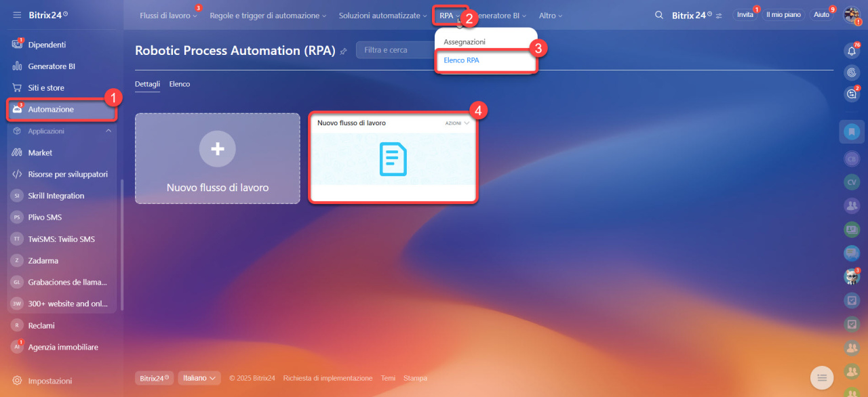The width and height of the screenshot is (868, 397).
Task: Open TwiSMS: Twilio SMS app
Action: (61, 239)
